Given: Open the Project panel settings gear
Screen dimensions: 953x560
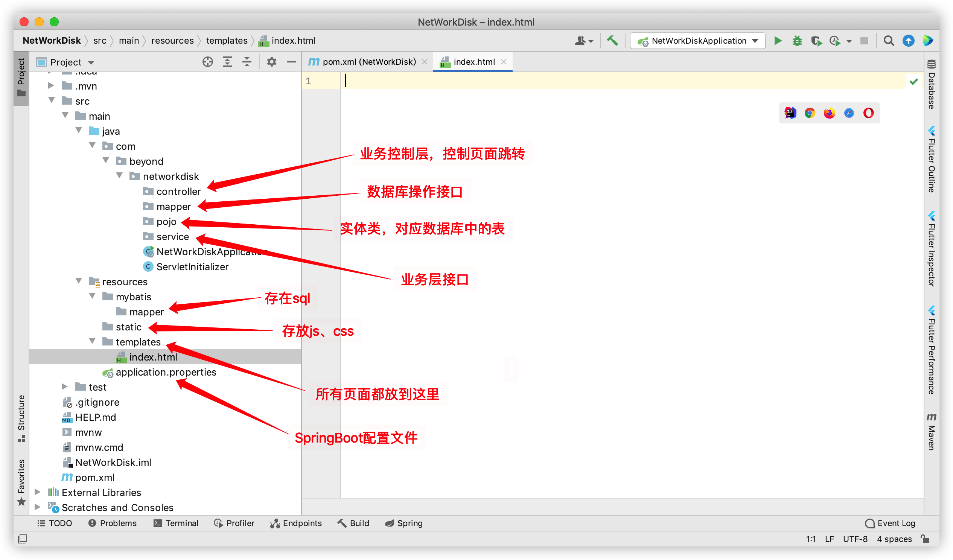Looking at the screenshot, I should [271, 62].
